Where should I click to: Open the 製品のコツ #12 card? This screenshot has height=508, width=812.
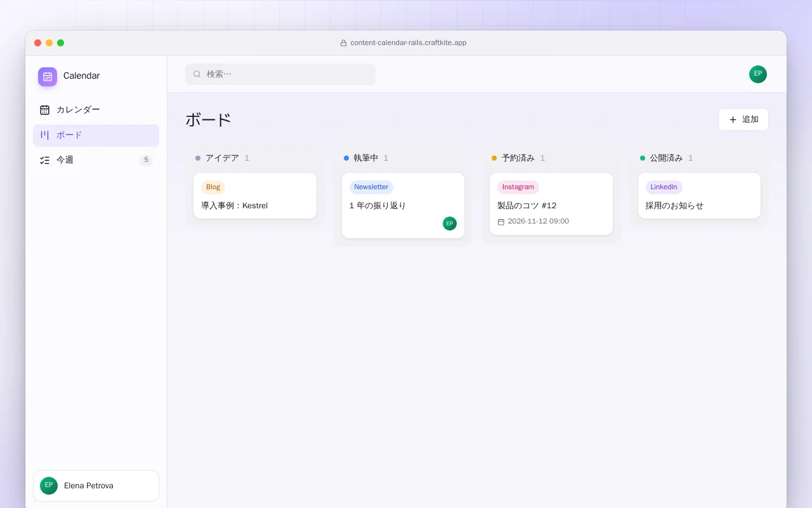tap(551, 204)
